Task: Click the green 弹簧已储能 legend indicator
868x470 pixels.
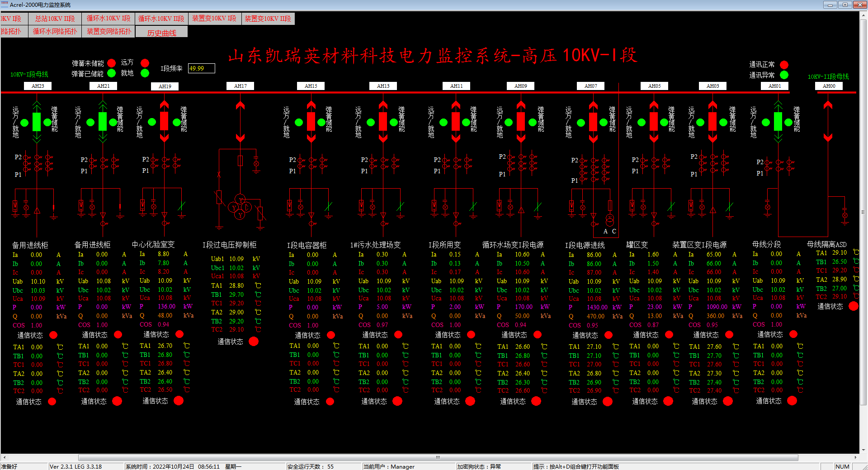Action: click(112, 73)
